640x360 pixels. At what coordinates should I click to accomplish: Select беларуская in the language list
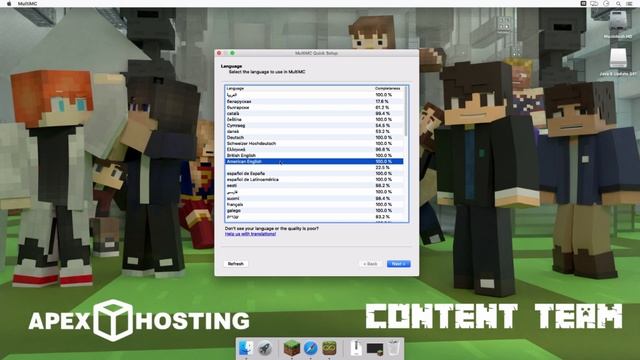(x=314, y=101)
